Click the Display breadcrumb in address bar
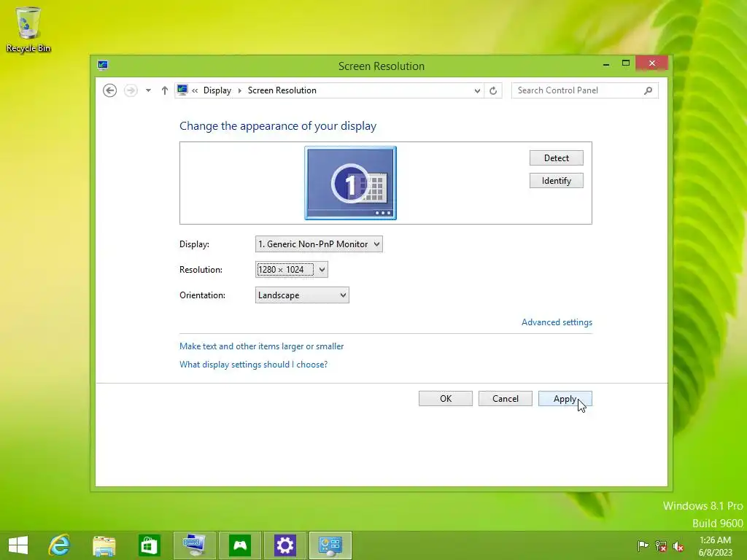This screenshot has height=560, width=747. (x=217, y=90)
